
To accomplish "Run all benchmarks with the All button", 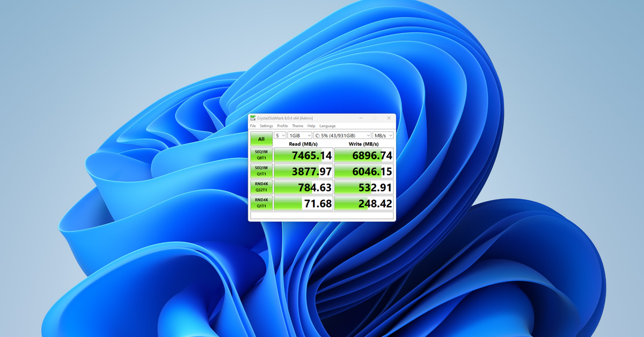I will click(261, 139).
